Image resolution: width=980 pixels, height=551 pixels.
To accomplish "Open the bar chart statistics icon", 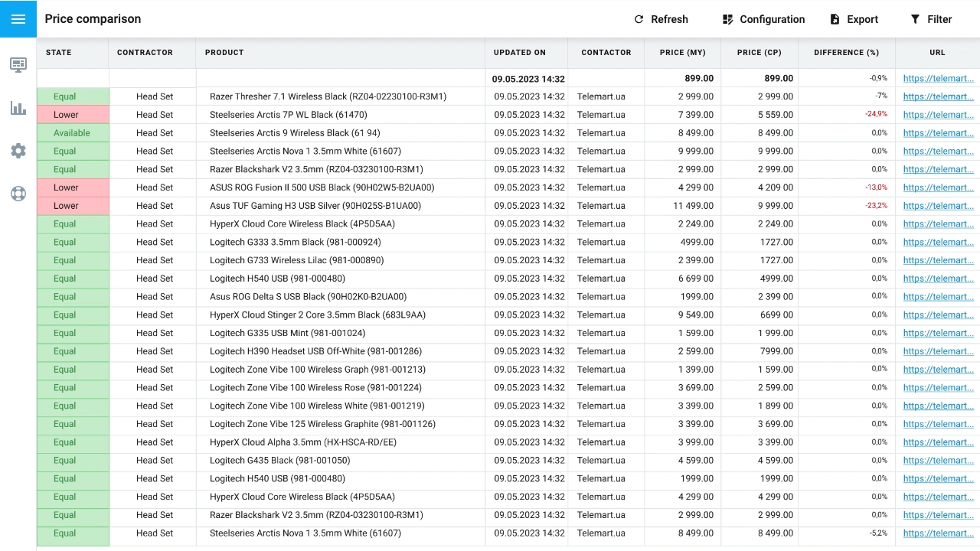I will tap(18, 108).
